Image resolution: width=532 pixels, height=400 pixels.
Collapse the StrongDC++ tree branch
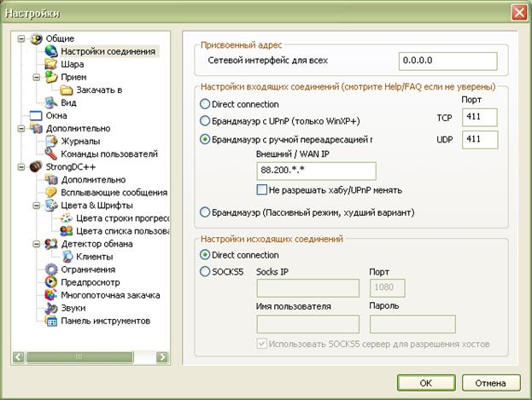click(x=21, y=167)
